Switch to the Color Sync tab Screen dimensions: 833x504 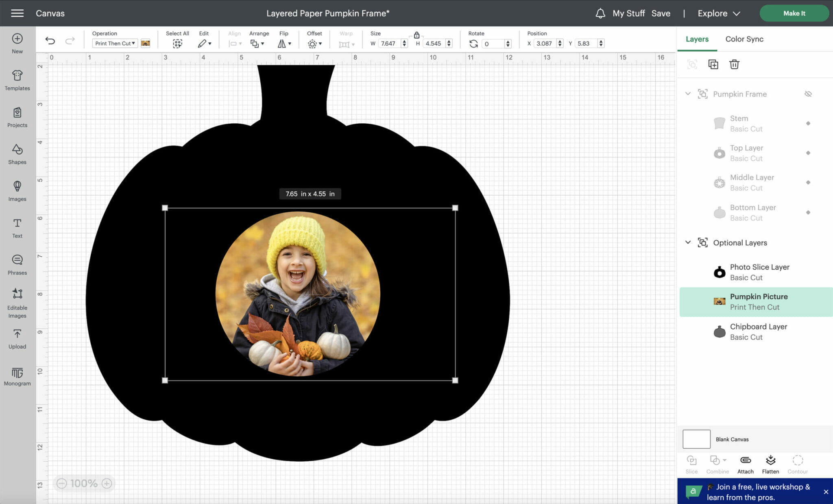(x=744, y=39)
